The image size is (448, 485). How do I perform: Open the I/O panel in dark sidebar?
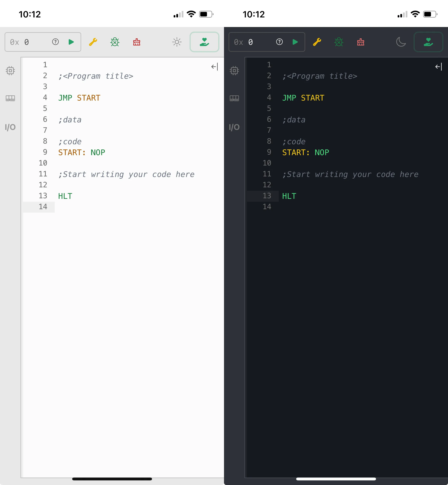click(x=234, y=127)
